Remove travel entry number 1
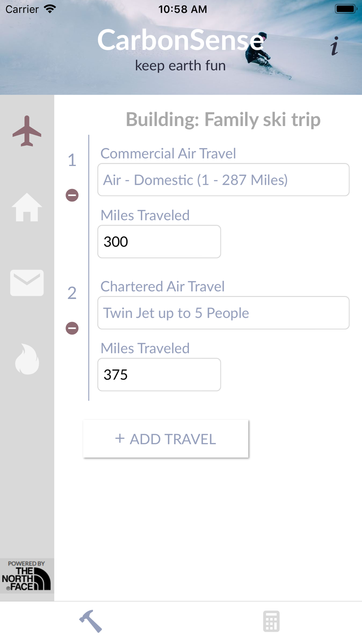 coord(72,195)
